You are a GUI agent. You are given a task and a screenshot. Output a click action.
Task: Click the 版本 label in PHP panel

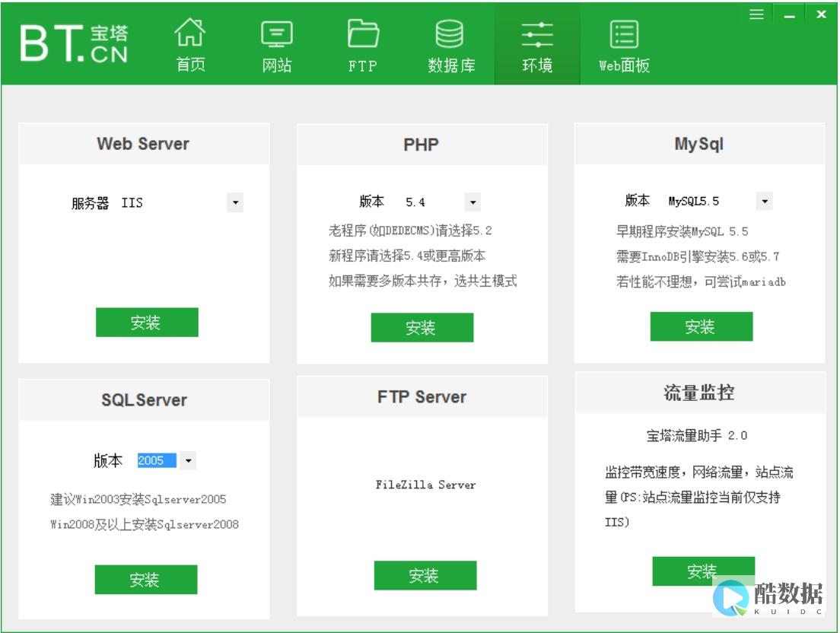click(x=371, y=202)
